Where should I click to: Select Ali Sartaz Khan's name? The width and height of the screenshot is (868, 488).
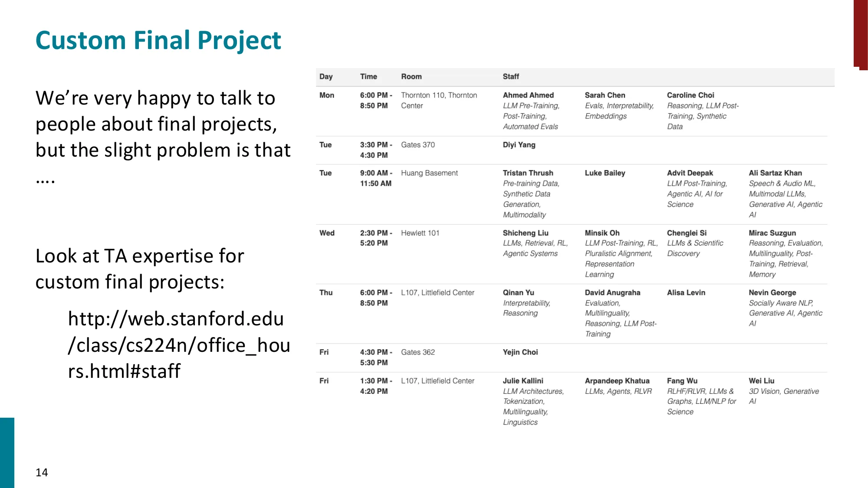click(x=775, y=173)
